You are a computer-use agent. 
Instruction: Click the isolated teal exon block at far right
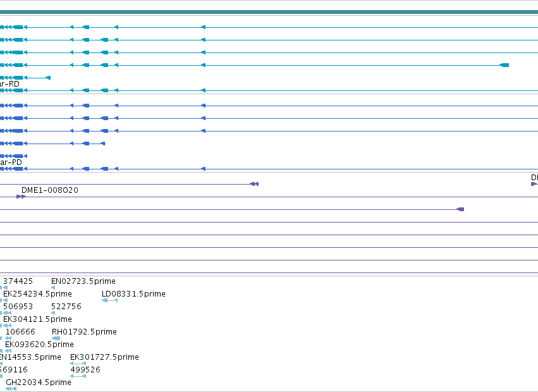pyautogui.click(x=504, y=65)
